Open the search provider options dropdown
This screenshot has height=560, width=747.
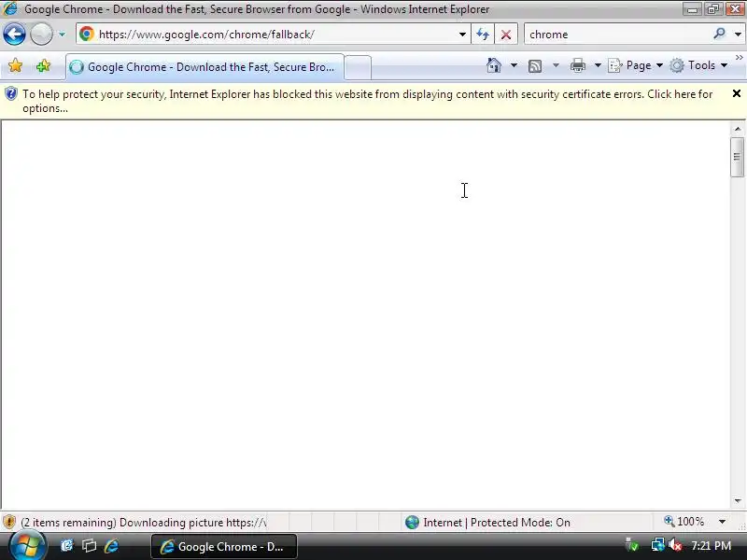pyautogui.click(x=738, y=35)
